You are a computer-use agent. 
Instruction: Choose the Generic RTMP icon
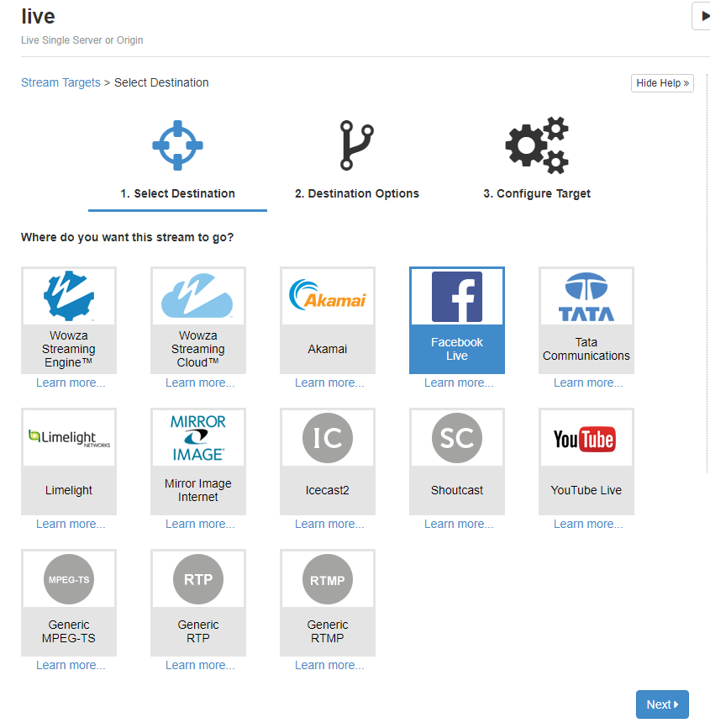327,579
